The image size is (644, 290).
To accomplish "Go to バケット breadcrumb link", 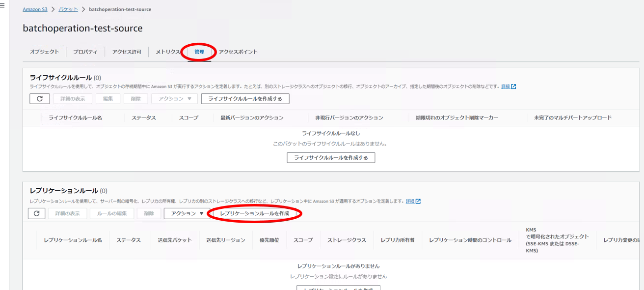I will pyautogui.click(x=68, y=9).
